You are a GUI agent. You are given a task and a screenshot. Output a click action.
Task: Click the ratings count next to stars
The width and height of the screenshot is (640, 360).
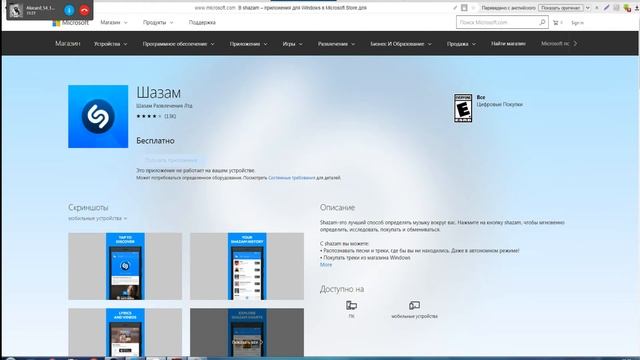point(170,116)
